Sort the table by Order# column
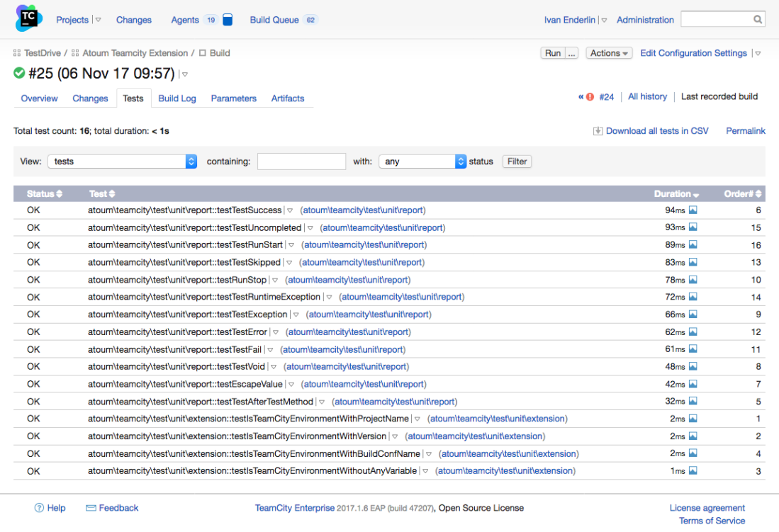779x532 pixels. tap(742, 193)
